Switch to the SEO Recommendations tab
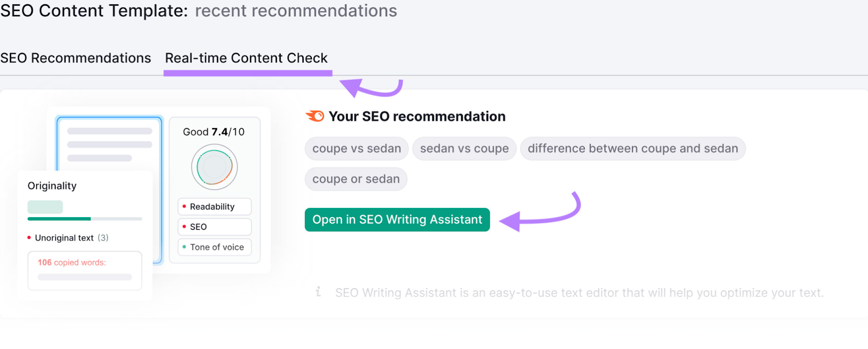868x349 pixels. coord(76,58)
